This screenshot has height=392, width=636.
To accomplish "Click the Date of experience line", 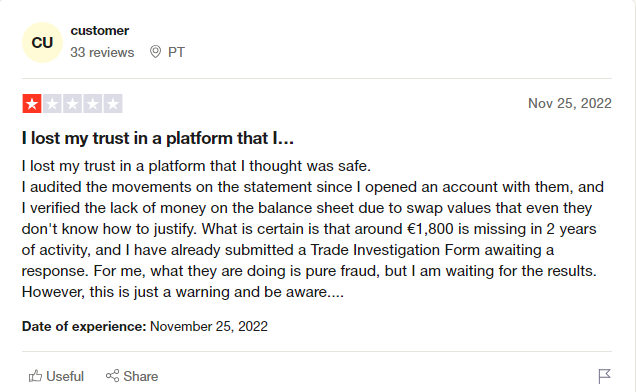I will point(145,326).
